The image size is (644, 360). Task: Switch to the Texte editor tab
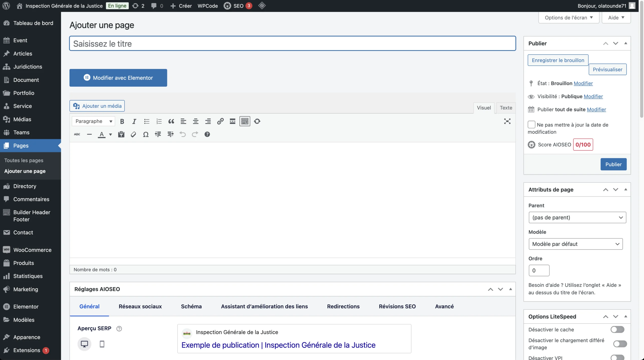506,108
